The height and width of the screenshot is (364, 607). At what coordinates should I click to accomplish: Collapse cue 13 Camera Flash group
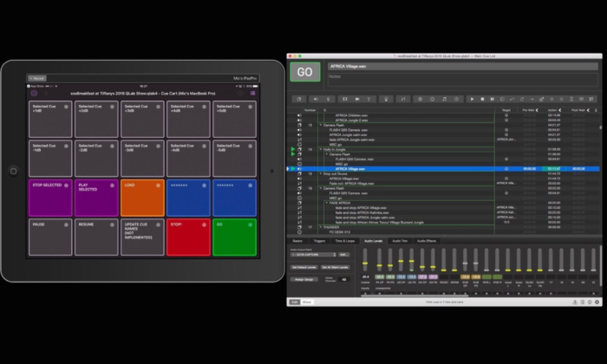(321, 125)
